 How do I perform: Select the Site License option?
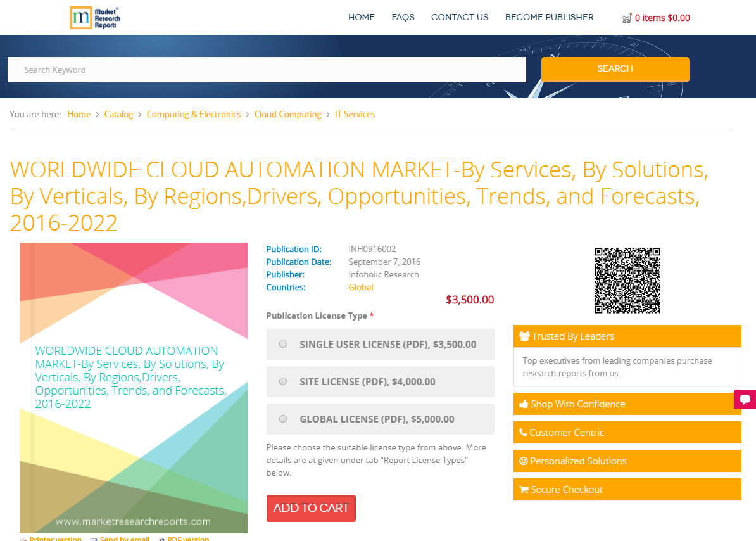pyautogui.click(x=283, y=381)
